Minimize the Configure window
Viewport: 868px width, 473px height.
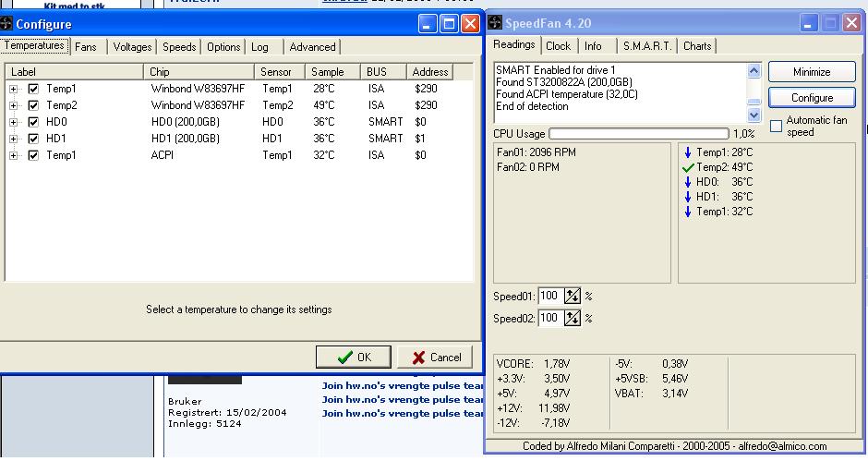428,24
